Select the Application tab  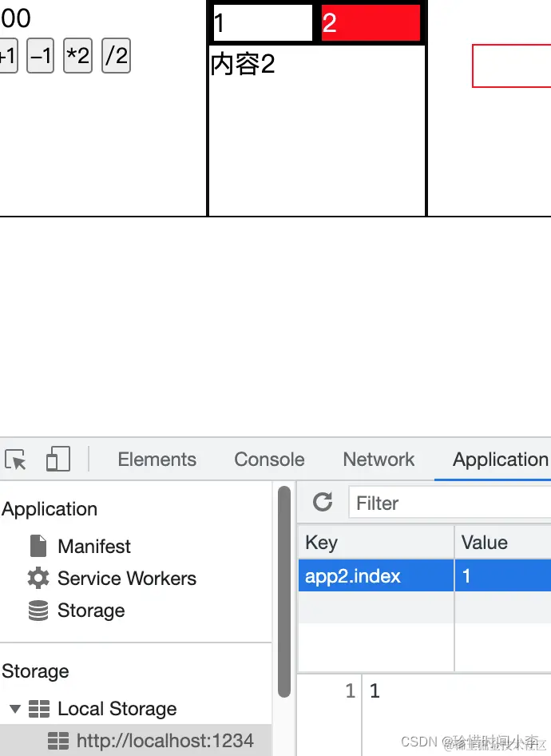click(500, 460)
